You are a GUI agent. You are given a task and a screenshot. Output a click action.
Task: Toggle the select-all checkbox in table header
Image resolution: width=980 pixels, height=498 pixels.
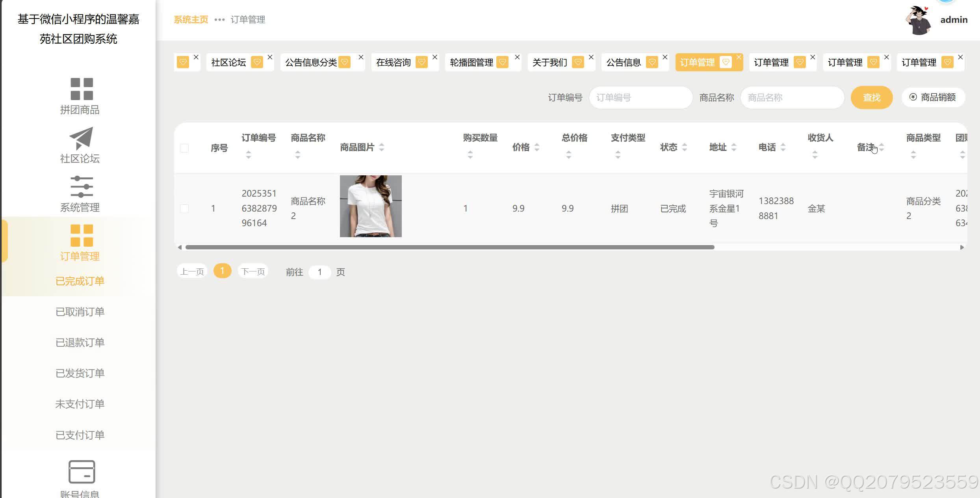click(x=185, y=148)
